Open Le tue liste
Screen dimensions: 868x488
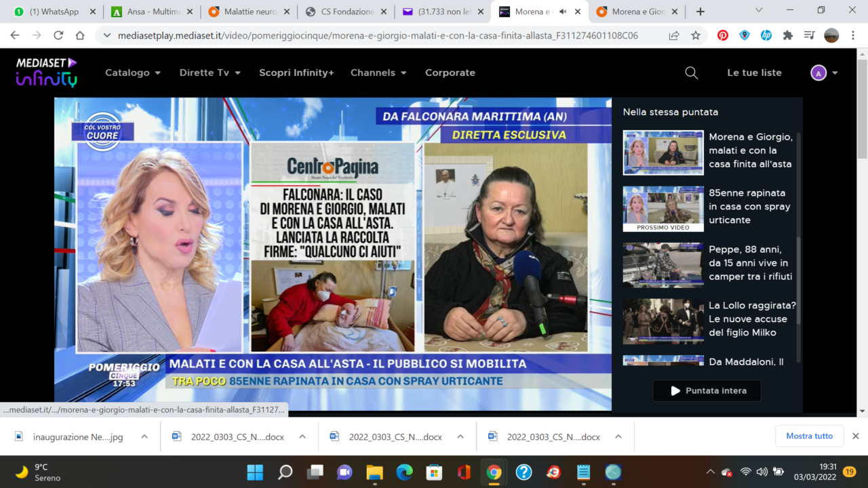pos(754,73)
